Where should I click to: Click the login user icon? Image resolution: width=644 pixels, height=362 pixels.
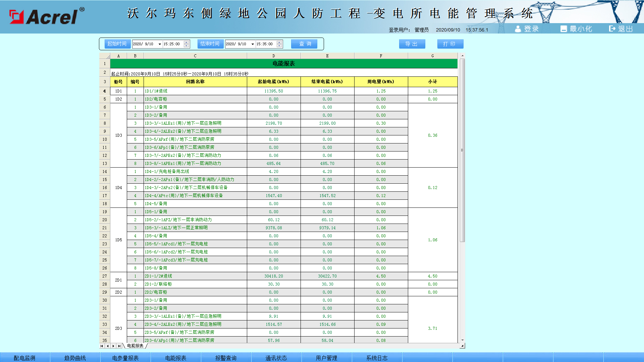(518, 29)
